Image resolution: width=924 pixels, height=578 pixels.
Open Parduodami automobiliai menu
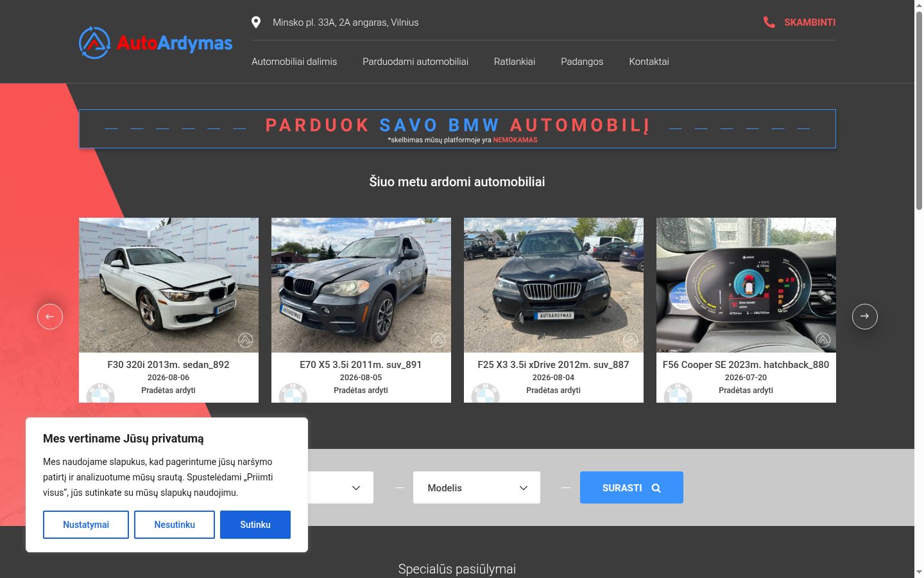click(x=415, y=62)
